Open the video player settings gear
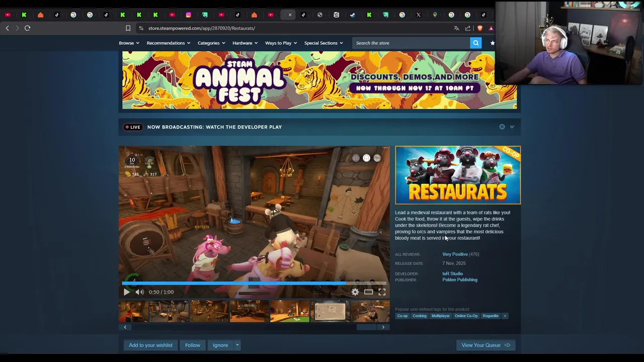The width and height of the screenshot is (644, 362). click(355, 292)
